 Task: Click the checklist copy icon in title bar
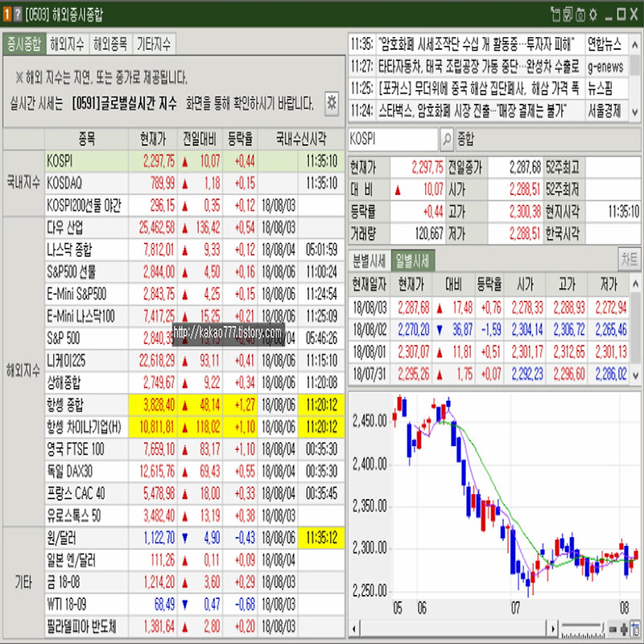pyautogui.click(x=568, y=14)
